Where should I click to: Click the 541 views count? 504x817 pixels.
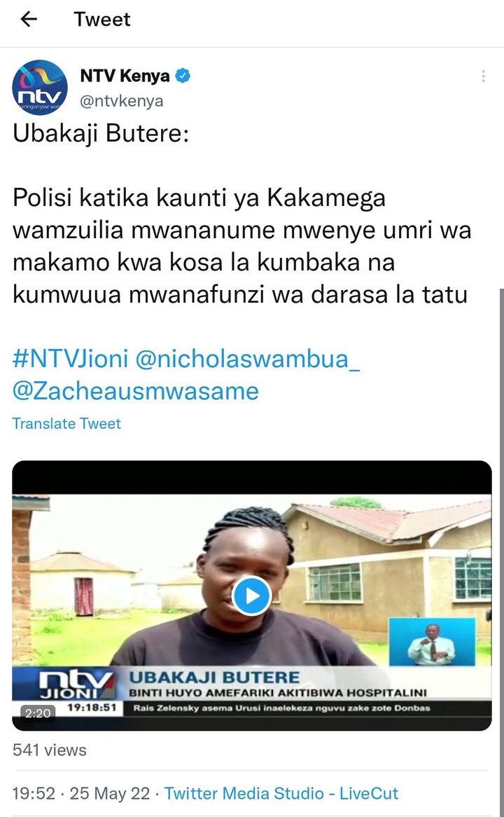pos(50,750)
